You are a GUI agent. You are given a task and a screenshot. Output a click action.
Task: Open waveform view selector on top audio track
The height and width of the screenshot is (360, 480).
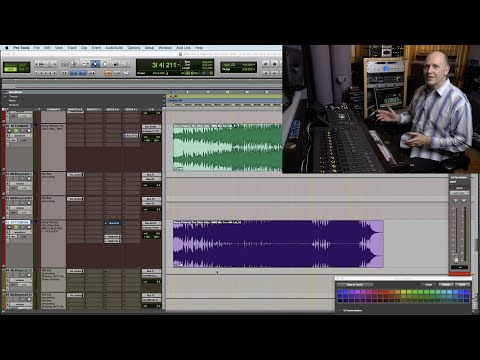pos(20,136)
